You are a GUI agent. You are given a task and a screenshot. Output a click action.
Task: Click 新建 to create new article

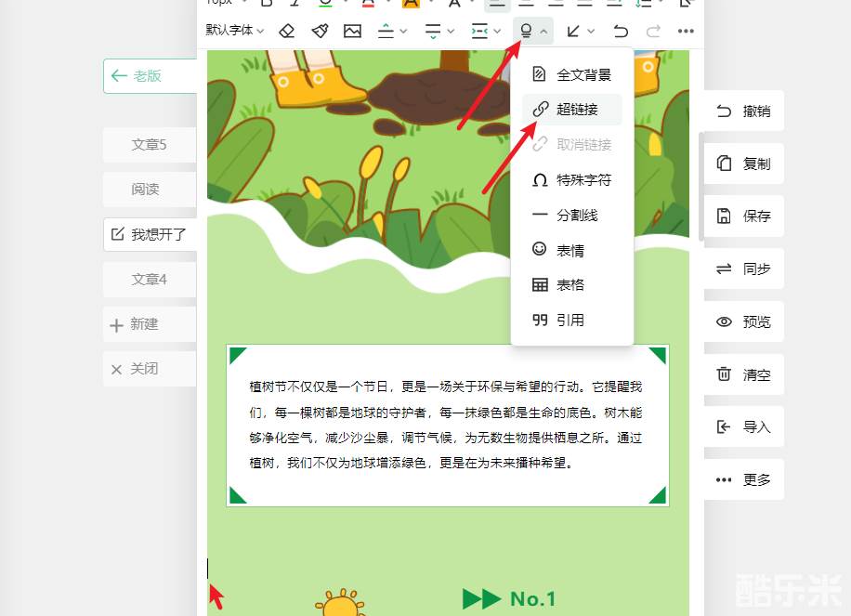144,324
